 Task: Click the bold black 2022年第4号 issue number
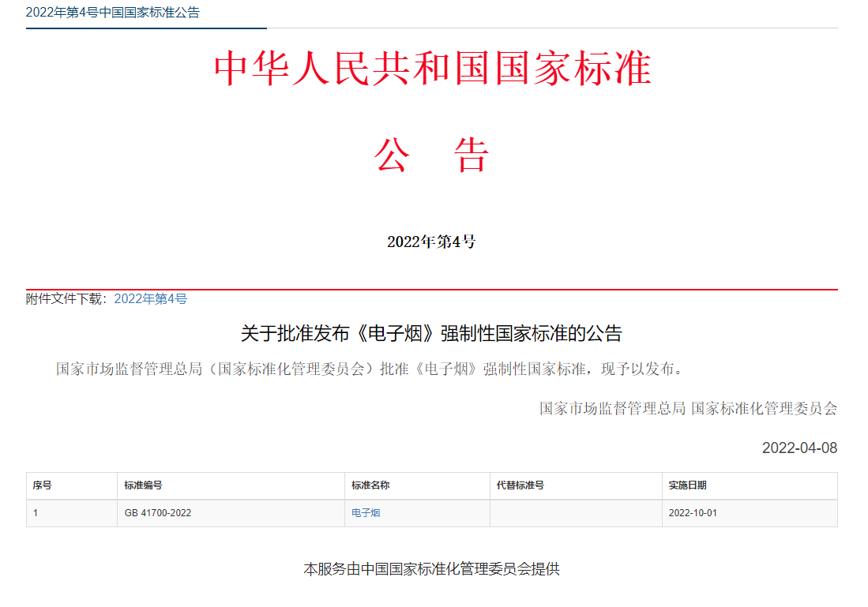[x=431, y=242]
